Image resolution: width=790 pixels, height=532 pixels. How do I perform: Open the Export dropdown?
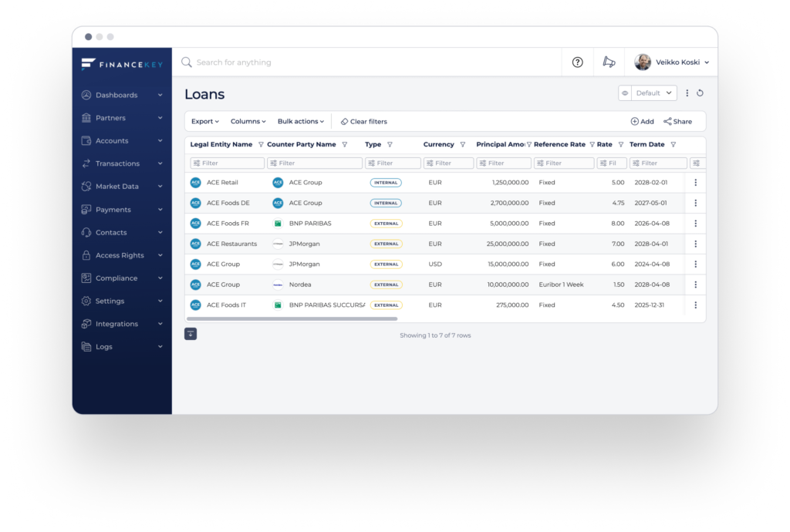tap(204, 121)
